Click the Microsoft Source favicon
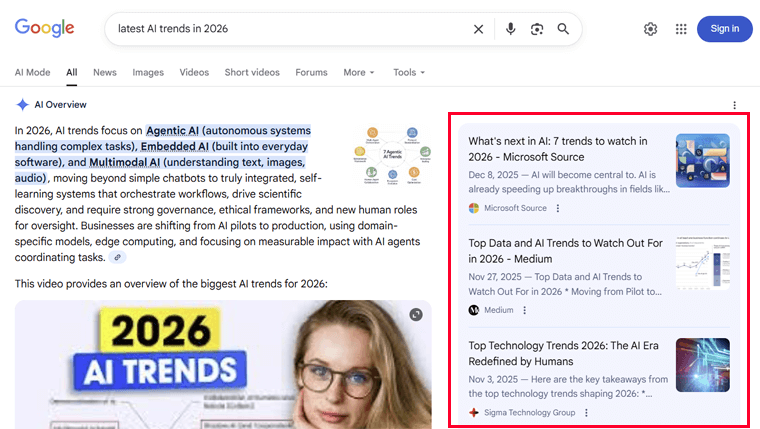This screenshot has width=760, height=429. pos(474,208)
